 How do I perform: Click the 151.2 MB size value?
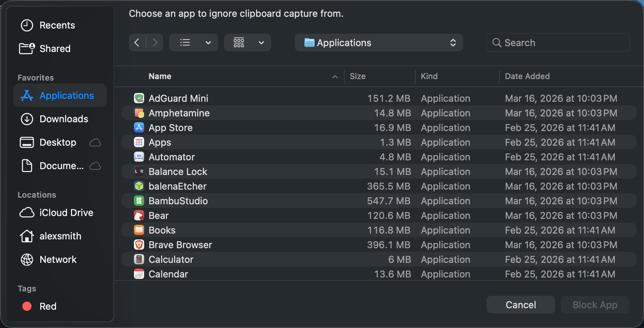tap(389, 98)
